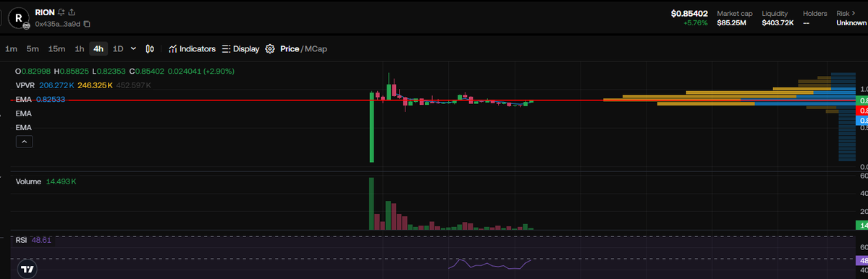
Task: Click the VPVR down volume 246.325K
Action: (96, 85)
